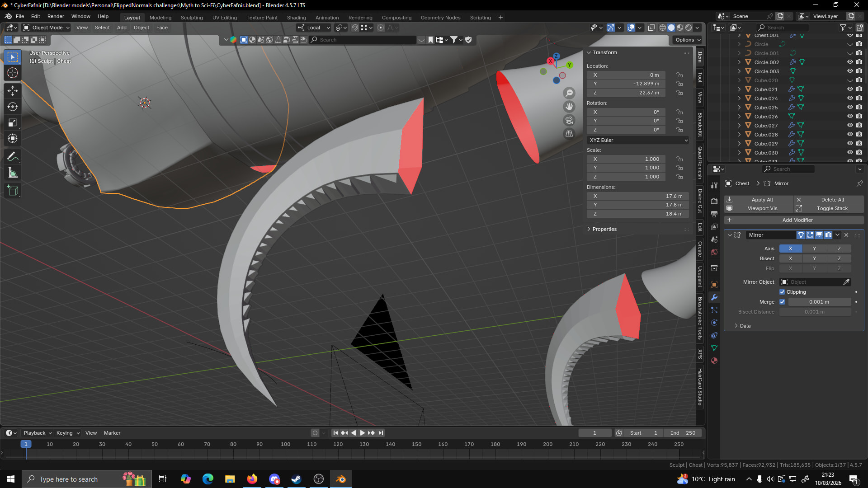
Task: Open the Render menu
Action: click(x=56, y=16)
